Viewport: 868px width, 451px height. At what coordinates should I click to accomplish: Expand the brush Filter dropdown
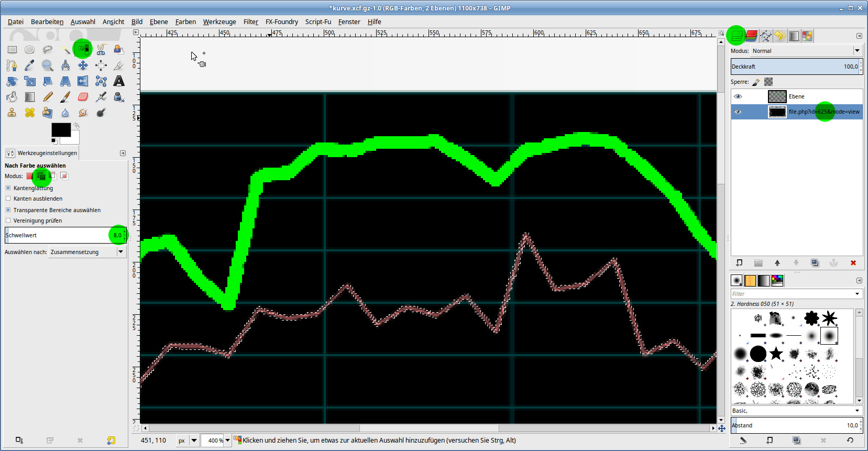coord(858,294)
